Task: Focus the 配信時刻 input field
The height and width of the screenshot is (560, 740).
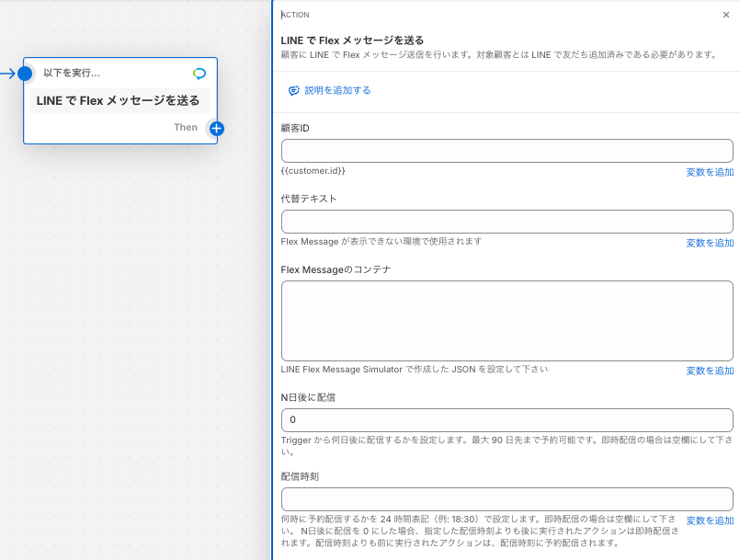Action: pyautogui.click(x=507, y=499)
